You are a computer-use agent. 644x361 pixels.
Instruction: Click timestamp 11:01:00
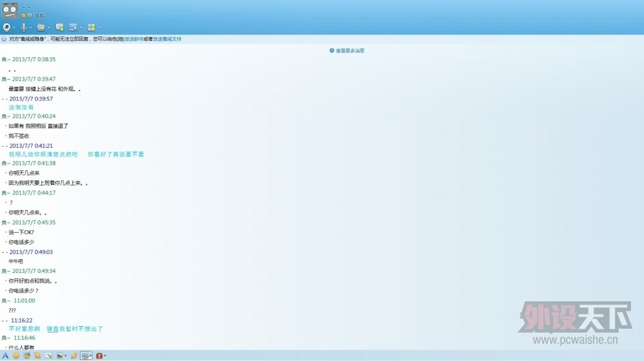[25, 301]
